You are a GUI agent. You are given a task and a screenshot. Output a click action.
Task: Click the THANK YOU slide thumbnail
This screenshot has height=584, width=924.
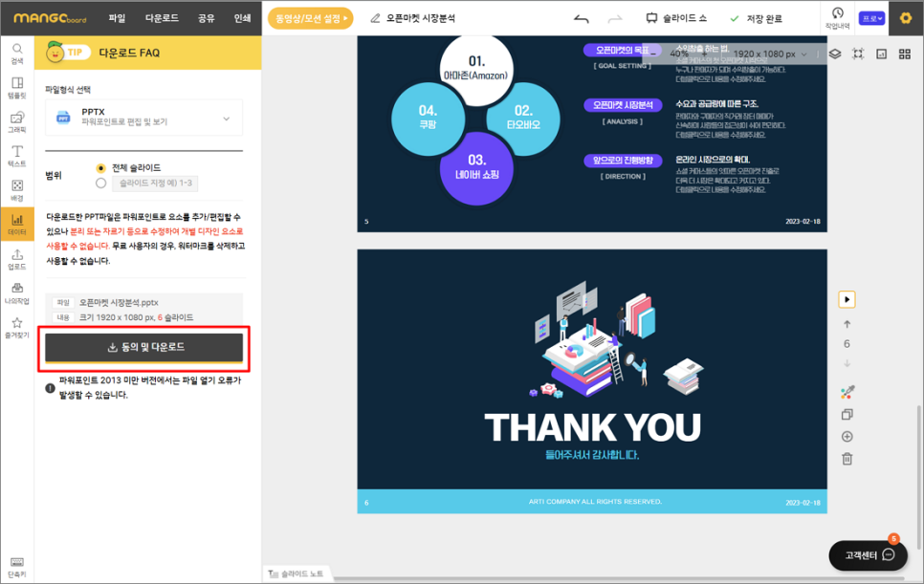592,381
